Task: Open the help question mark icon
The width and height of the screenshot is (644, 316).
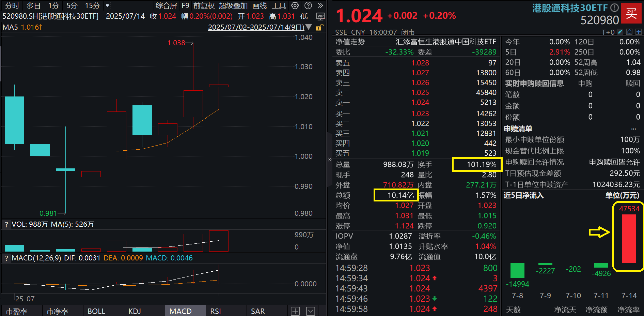Action: [x=308, y=5]
